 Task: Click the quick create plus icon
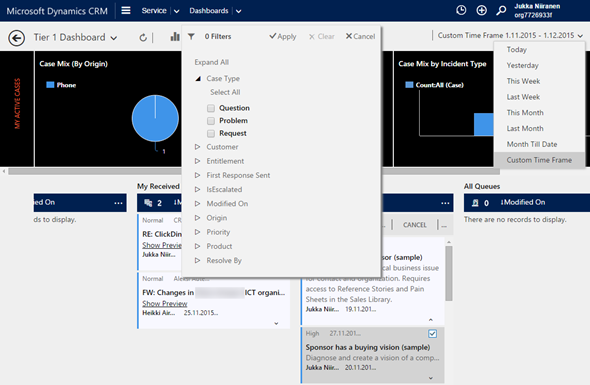pyautogui.click(x=481, y=10)
